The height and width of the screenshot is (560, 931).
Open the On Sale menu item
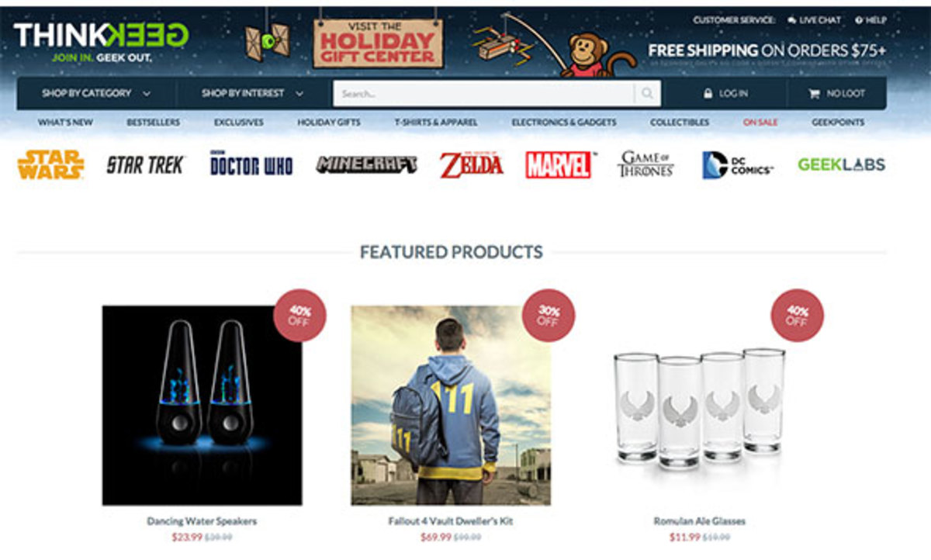tap(760, 123)
